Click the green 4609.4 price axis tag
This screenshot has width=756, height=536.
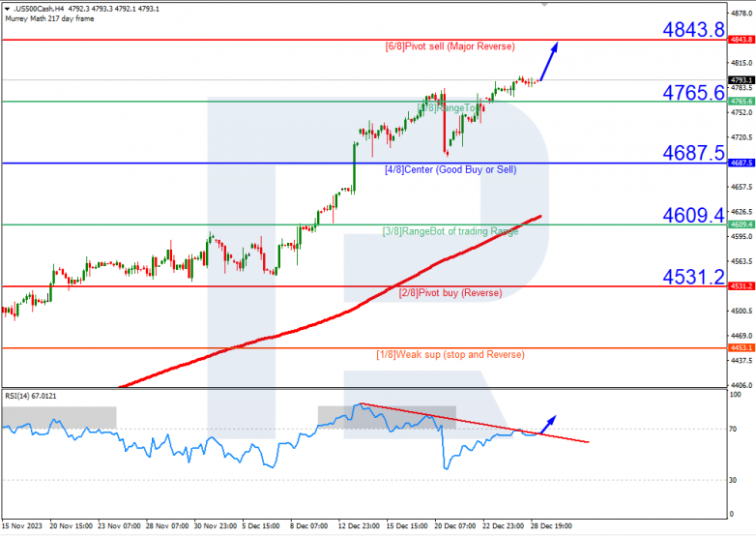coord(741,224)
